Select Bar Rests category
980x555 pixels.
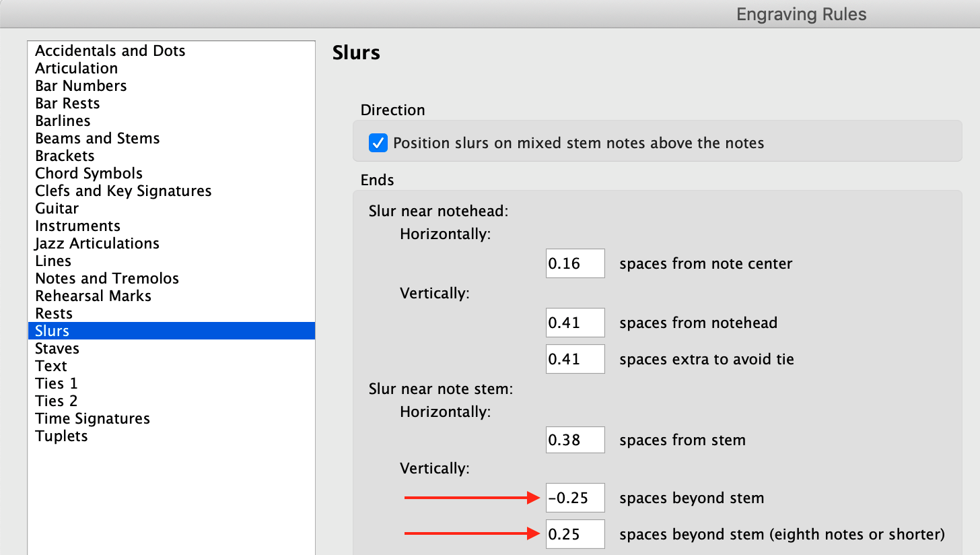(172, 103)
